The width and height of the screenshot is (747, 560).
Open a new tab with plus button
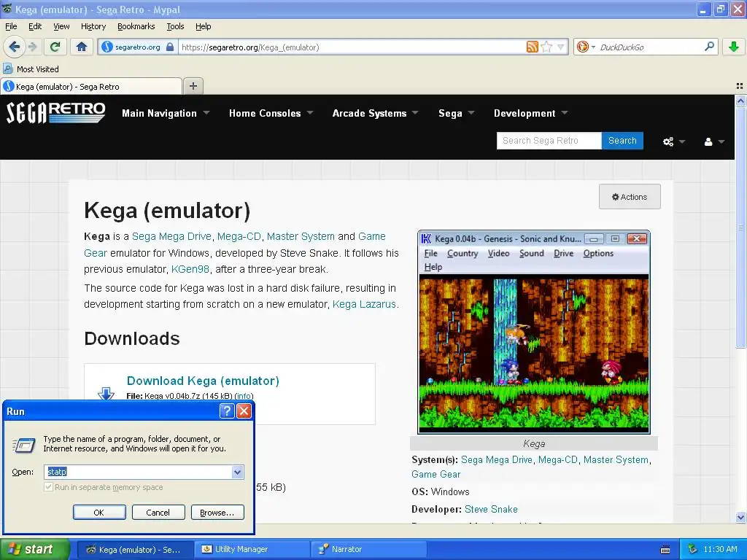pyautogui.click(x=193, y=86)
